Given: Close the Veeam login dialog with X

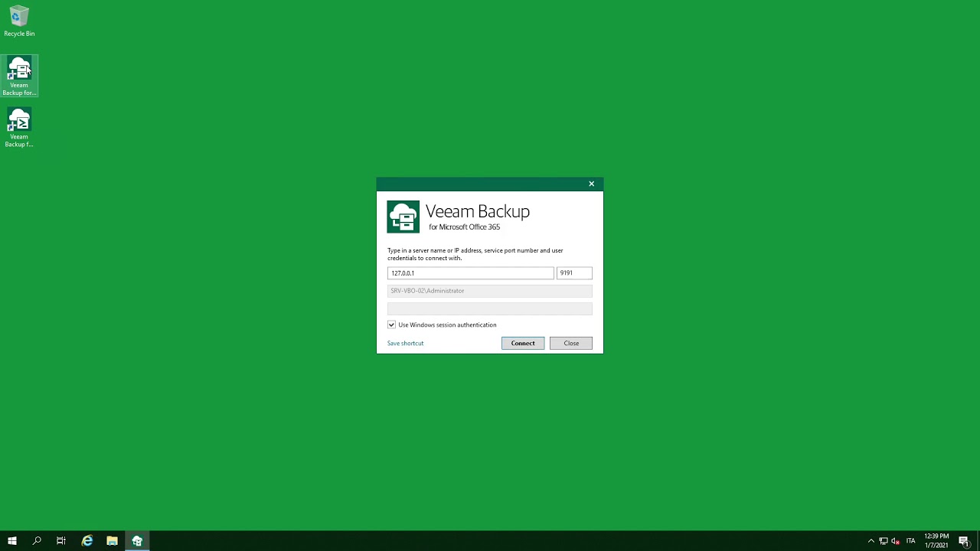Looking at the screenshot, I should click(x=591, y=184).
